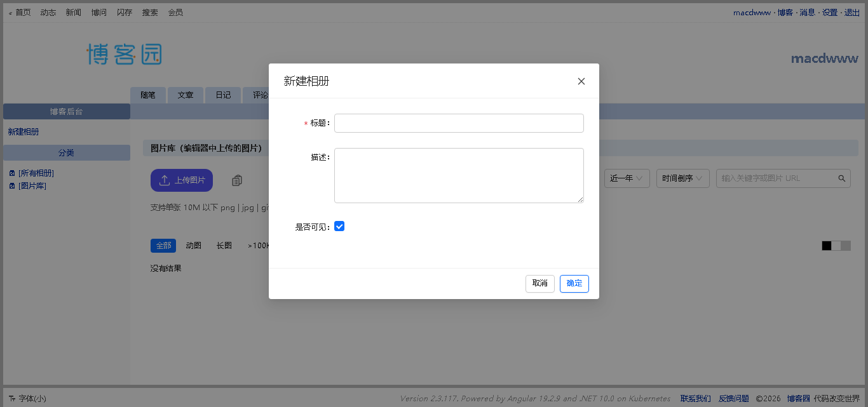Viewport: 868px width, 407px height.
Task: Click the clipboard paste icon beside upload
Action: point(237,180)
